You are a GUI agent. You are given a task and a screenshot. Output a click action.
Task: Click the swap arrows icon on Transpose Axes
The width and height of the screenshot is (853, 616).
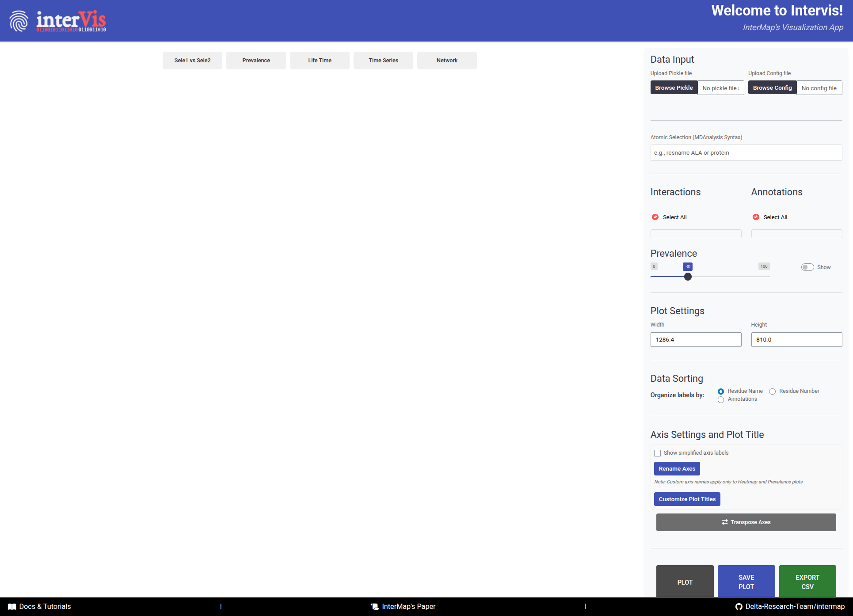725,522
